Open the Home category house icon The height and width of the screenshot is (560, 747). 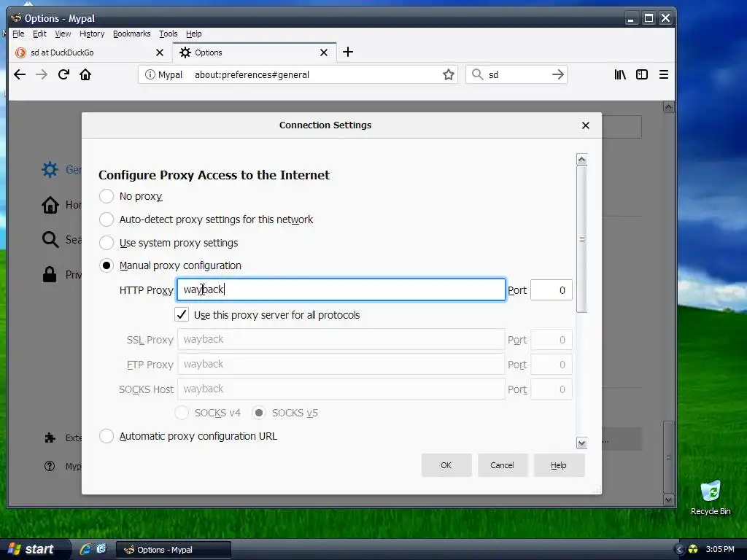(50, 205)
